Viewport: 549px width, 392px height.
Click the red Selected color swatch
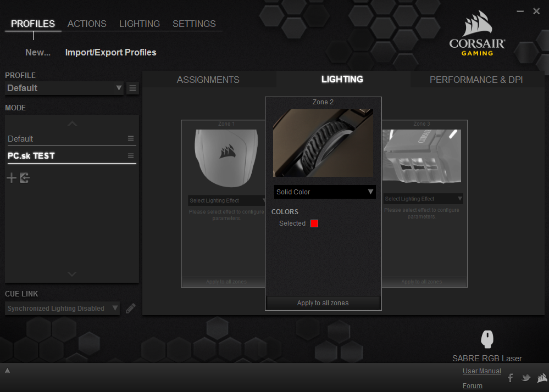[314, 223]
